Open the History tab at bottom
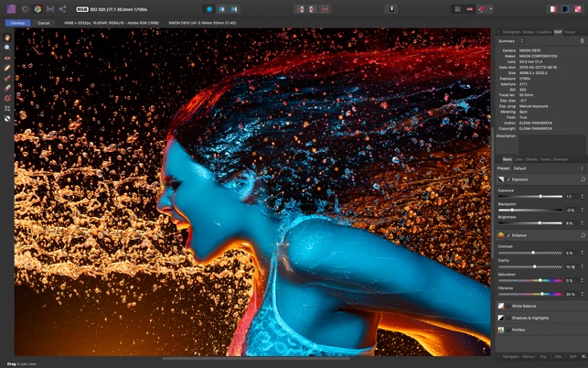 [x=528, y=356]
